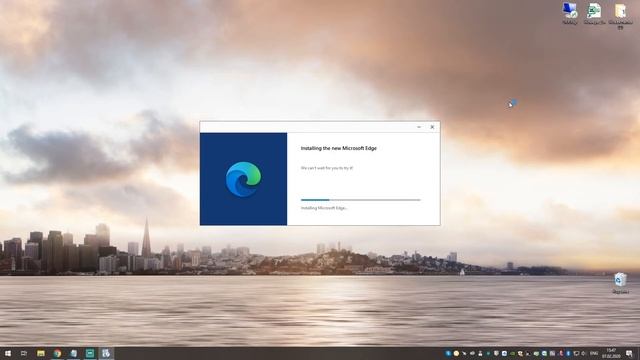
Task: Open Google Chrome from the taskbar
Action: click(x=57, y=353)
